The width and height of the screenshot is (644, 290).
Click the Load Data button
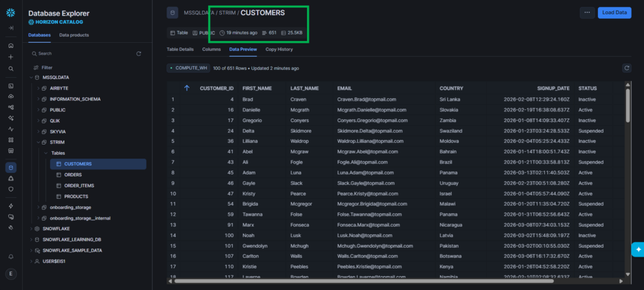coord(614,13)
